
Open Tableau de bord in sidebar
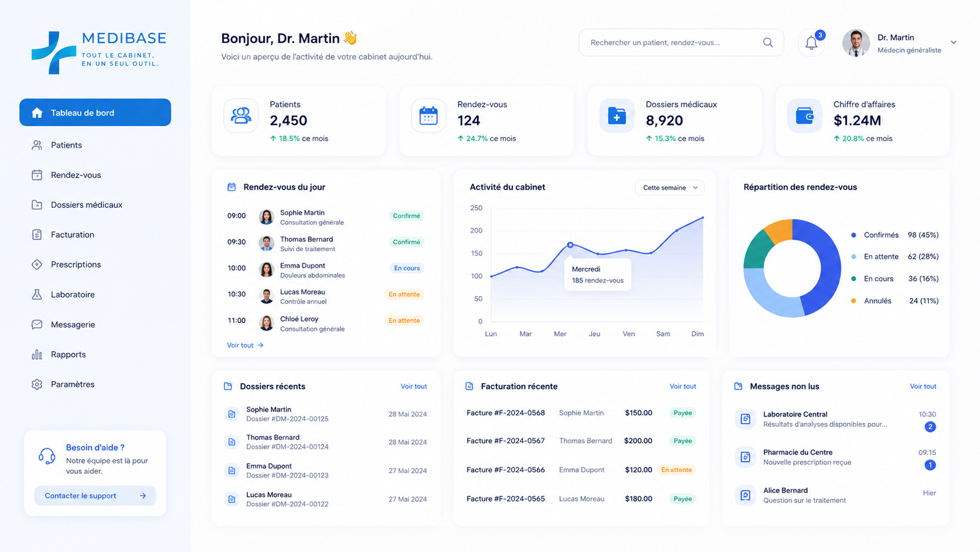coord(95,113)
